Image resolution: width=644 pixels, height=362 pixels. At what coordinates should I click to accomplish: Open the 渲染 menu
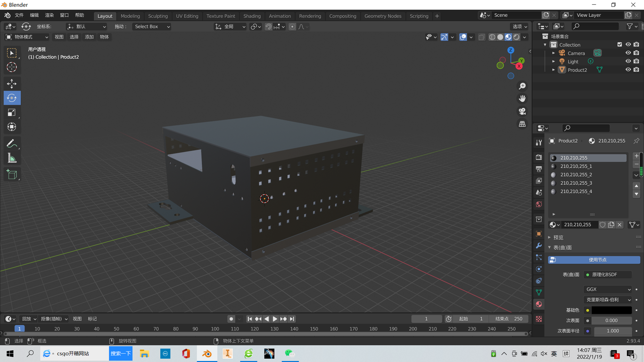pyautogui.click(x=49, y=16)
